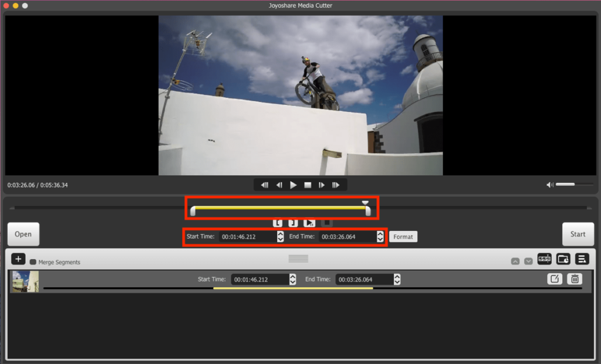Enable the Merge Segments checkbox

(x=33, y=262)
